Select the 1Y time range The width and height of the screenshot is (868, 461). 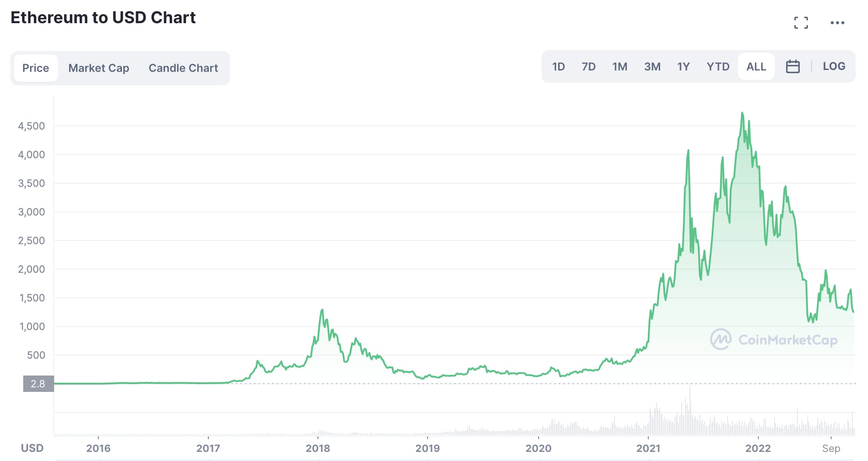pyautogui.click(x=683, y=66)
